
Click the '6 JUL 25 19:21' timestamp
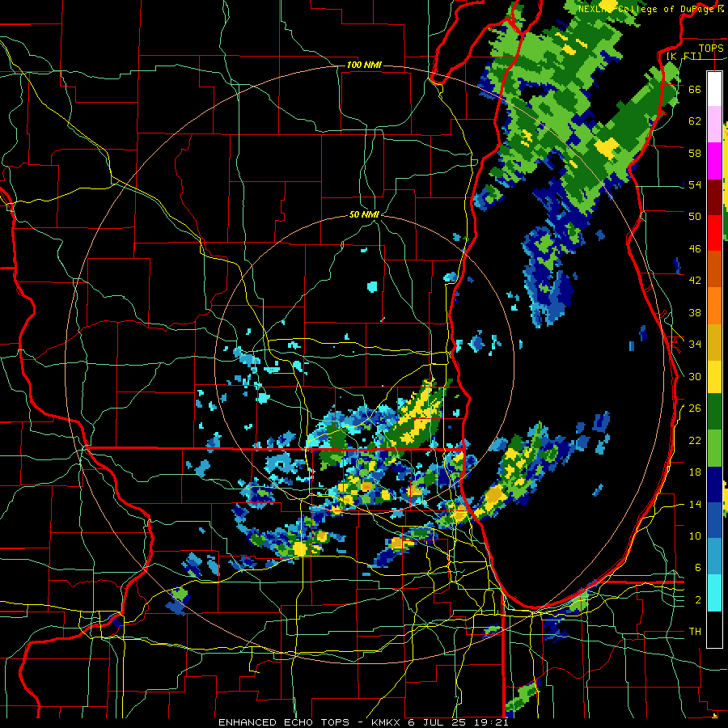tap(459, 722)
